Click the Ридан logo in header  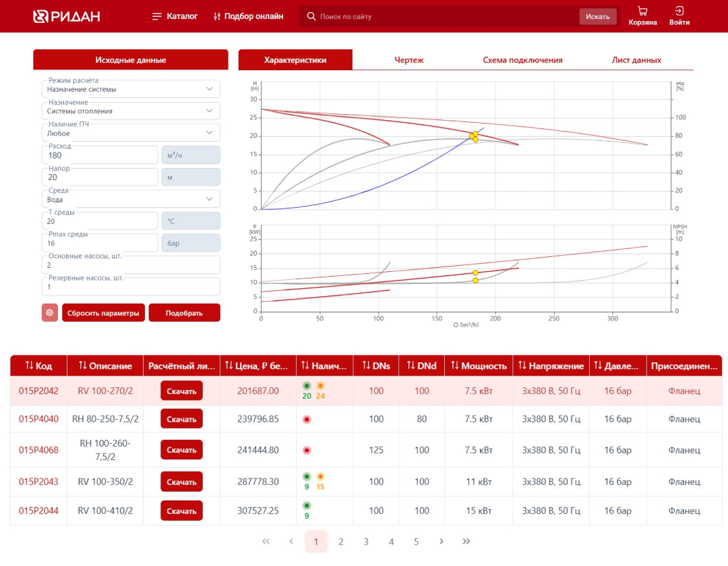(x=67, y=16)
